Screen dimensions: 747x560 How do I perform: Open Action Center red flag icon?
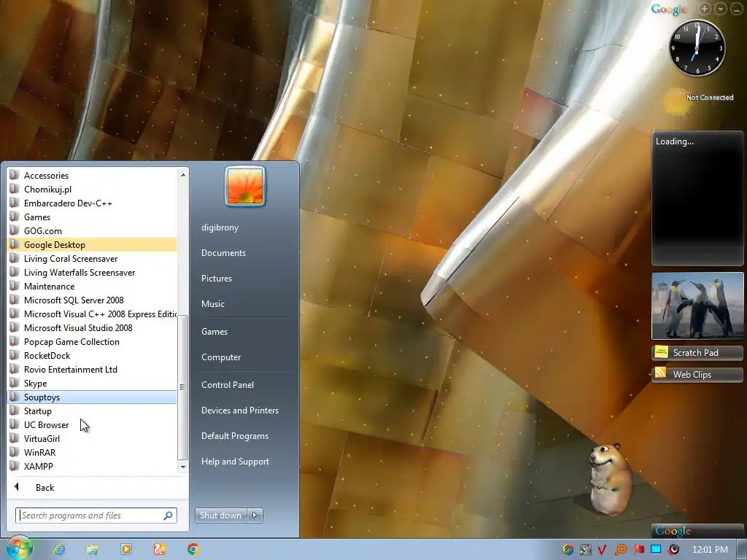[x=638, y=550]
